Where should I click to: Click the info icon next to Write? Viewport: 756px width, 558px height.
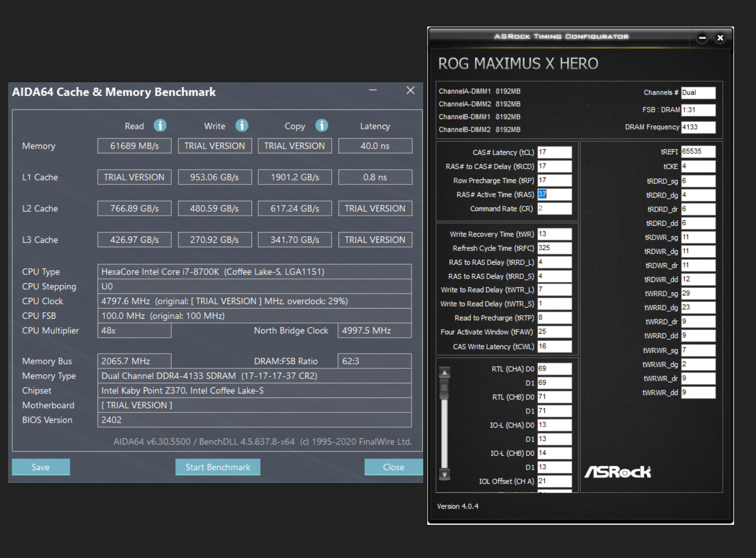(x=242, y=125)
